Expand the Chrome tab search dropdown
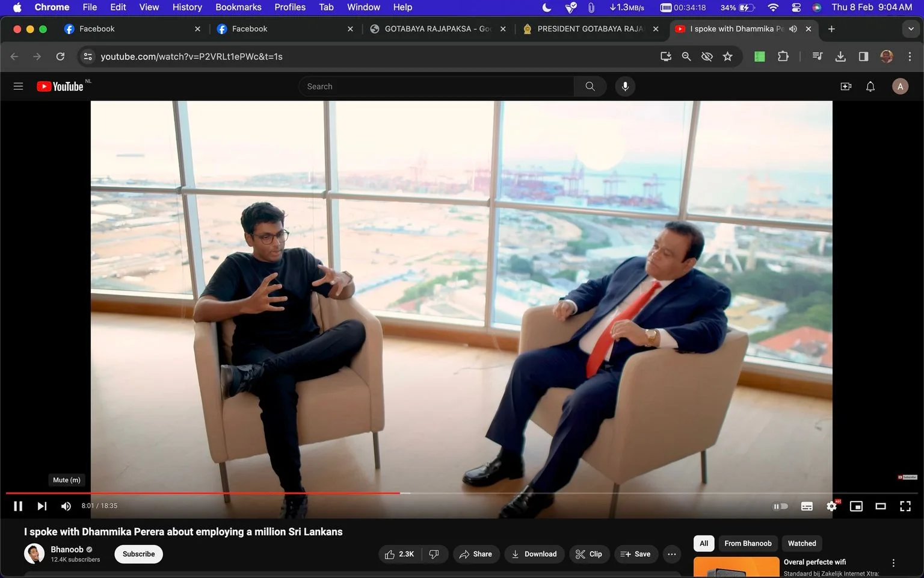This screenshot has height=578, width=924. point(911,29)
